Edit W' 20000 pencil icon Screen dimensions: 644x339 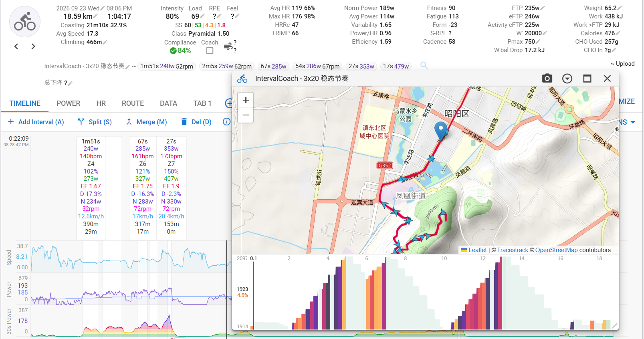(x=545, y=33)
